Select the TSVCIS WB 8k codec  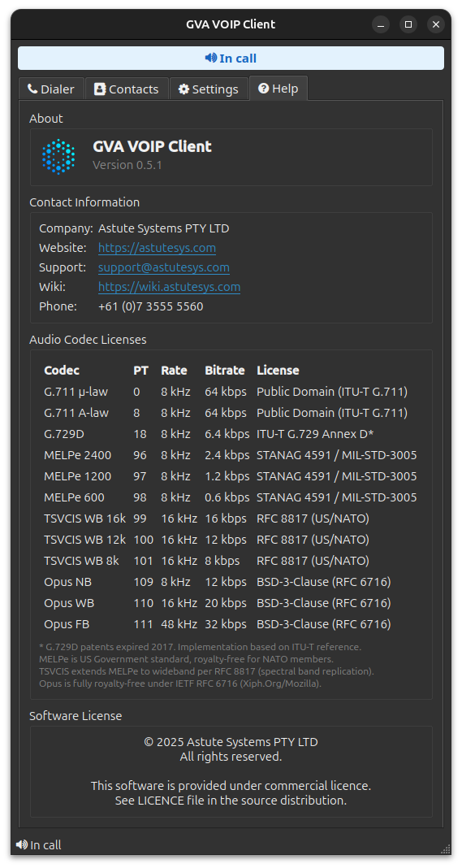[81, 561]
